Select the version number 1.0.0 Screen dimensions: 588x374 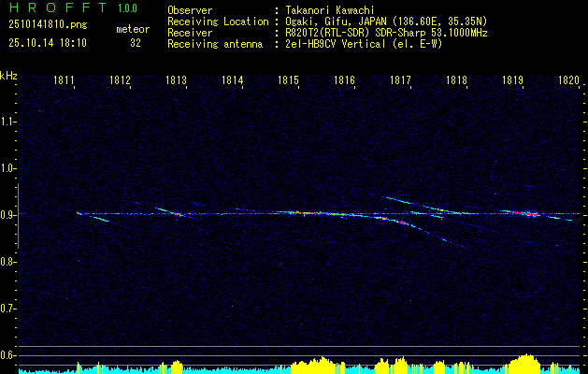click(127, 8)
